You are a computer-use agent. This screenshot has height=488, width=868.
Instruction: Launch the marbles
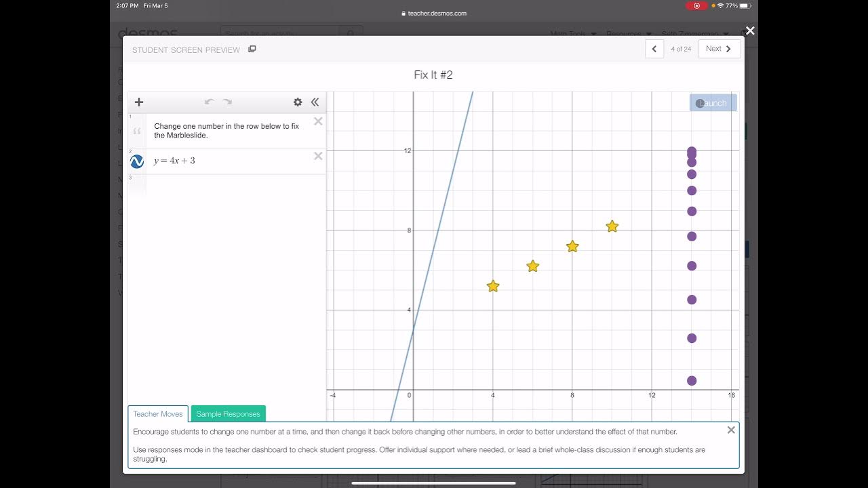713,103
